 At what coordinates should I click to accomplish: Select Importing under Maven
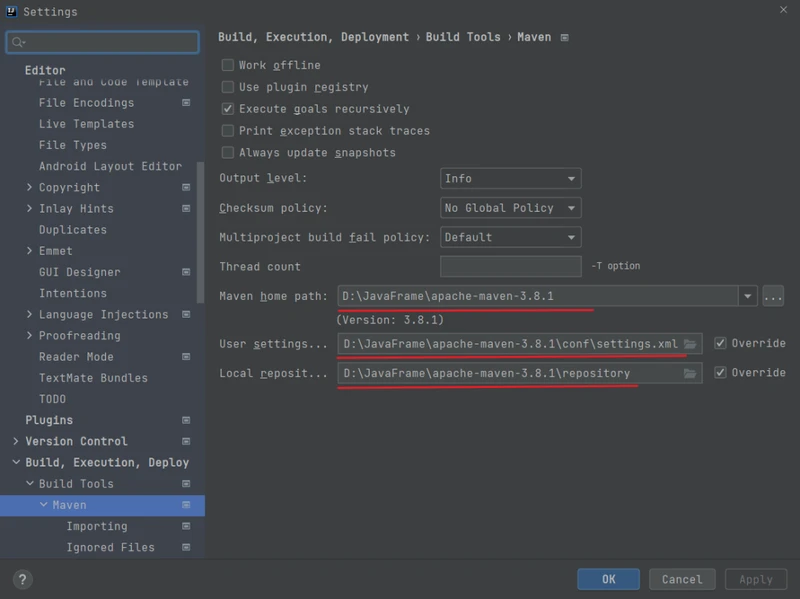click(97, 526)
